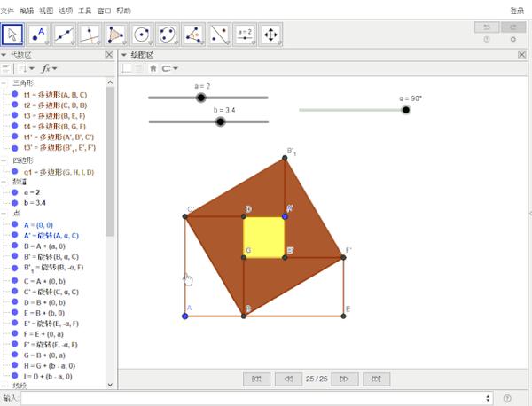Open settings gear below Redo
The width and height of the screenshot is (532, 406).
pos(513,39)
